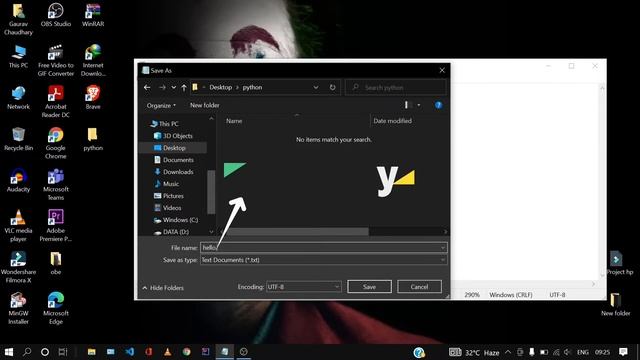Click the Search python field
This screenshot has height=360, width=640.
point(396,87)
